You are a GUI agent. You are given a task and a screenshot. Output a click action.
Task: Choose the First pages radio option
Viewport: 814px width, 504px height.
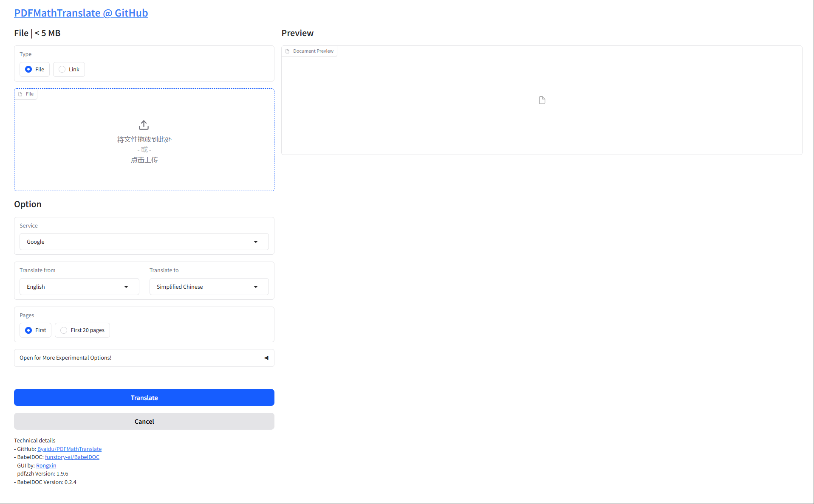tap(28, 330)
